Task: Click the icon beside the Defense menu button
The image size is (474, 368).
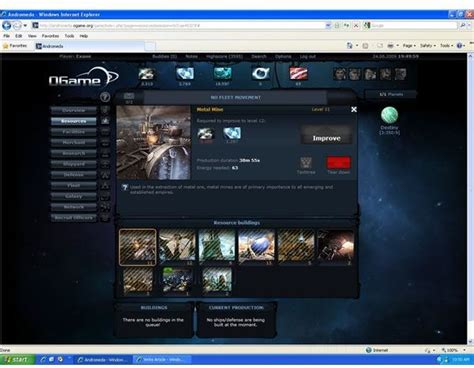Action: click(x=105, y=175)
